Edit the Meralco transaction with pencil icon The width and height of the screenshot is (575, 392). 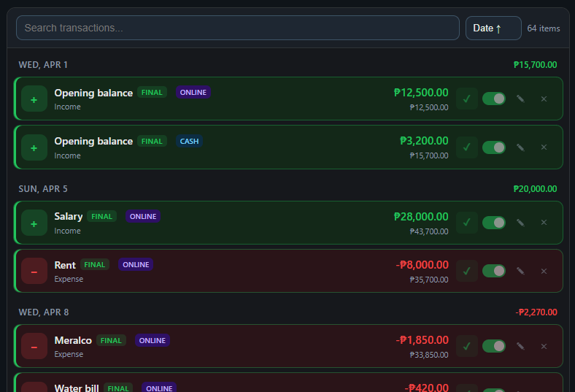[x=520, y=346]
